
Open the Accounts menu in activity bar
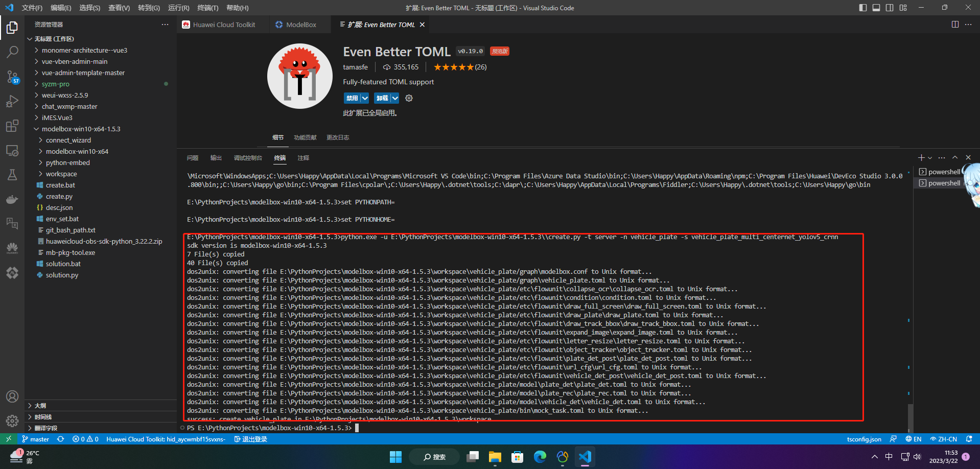12,396
